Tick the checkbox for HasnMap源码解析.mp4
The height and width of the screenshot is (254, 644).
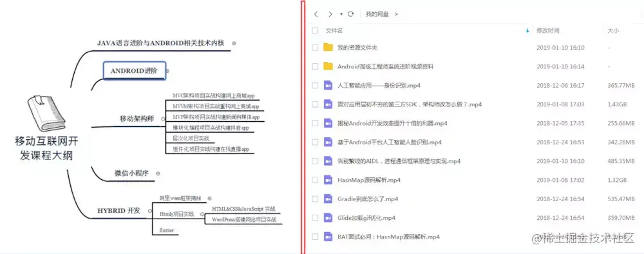coord(315,180)
